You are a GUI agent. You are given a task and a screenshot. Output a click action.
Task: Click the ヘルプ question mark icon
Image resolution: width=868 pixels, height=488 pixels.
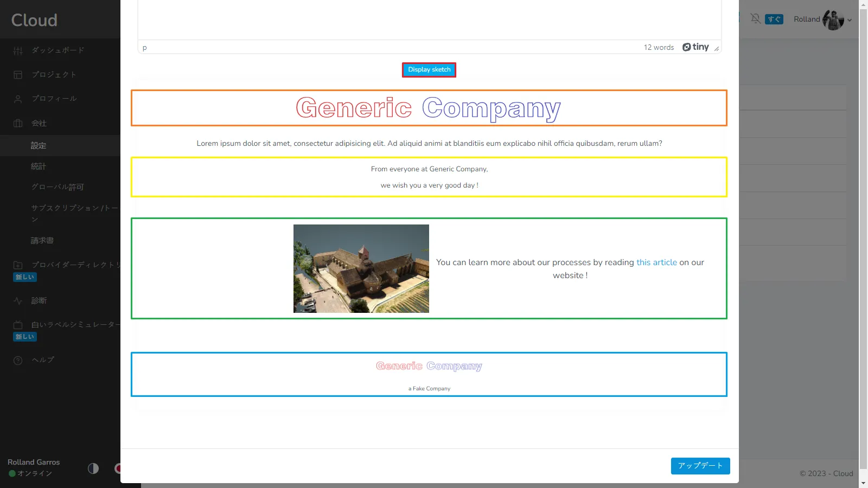click(x=18, y=361)
